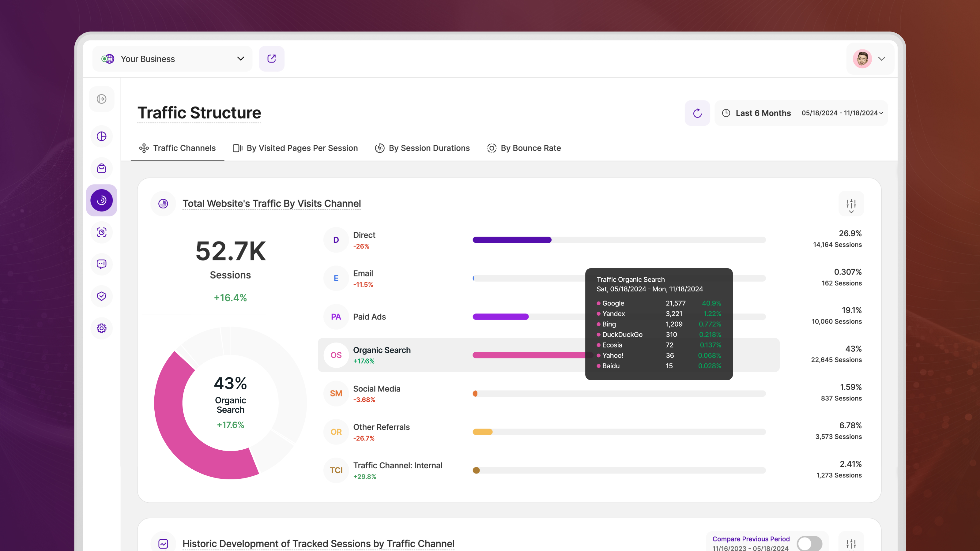This screenshot has height=551, width=980.
Task: Toggle Compare Previous Period switch
Action: click(809, 544)
